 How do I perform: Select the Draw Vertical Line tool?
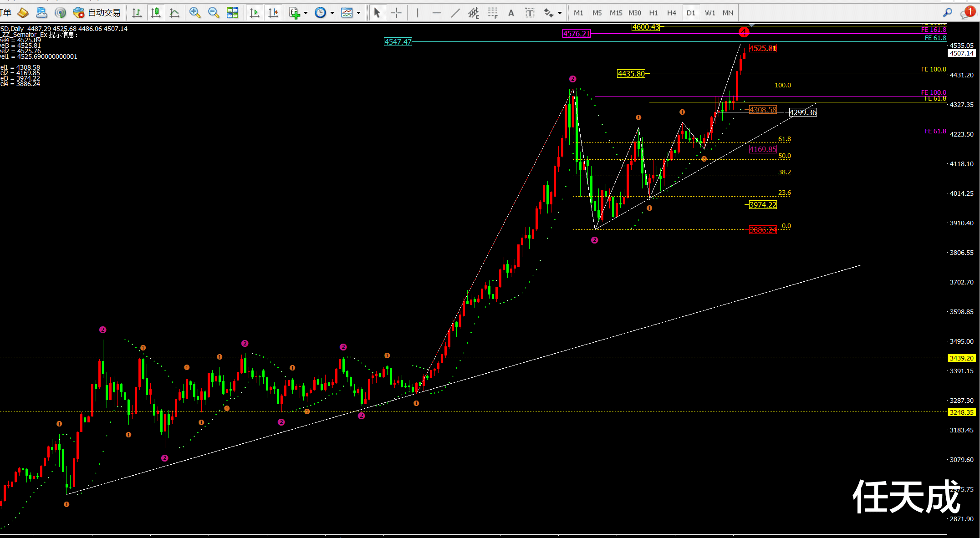417,13
